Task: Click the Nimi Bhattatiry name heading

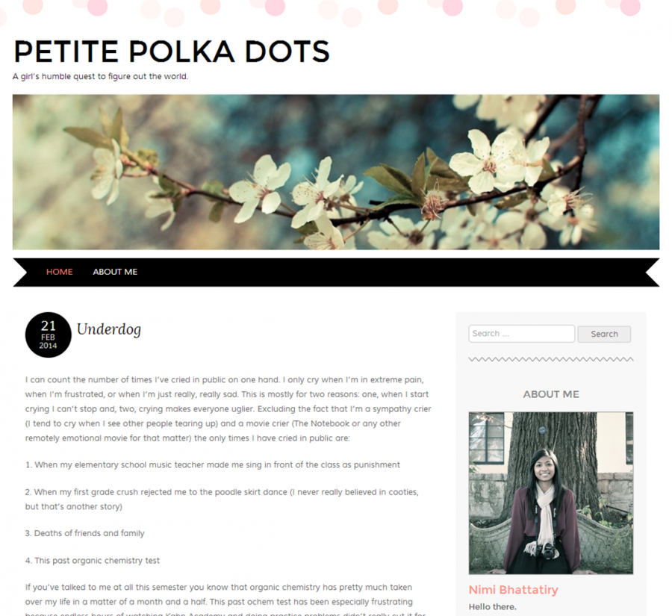Action: [514, 590]
